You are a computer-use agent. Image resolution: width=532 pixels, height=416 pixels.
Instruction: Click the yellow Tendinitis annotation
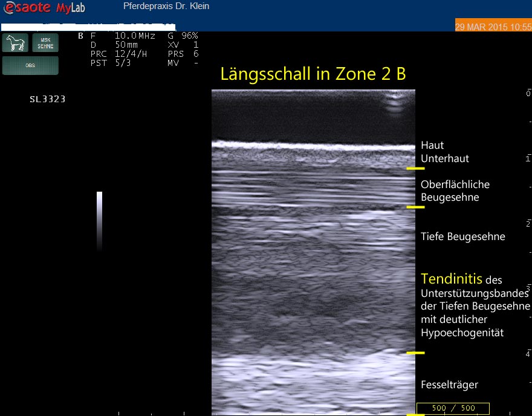[x=451, y=279]
